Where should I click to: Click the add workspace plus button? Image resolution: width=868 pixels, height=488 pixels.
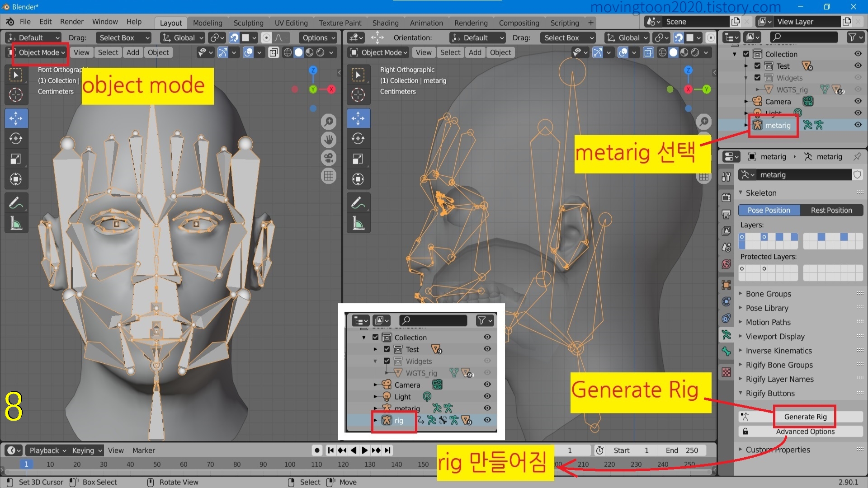pos(590,23)
